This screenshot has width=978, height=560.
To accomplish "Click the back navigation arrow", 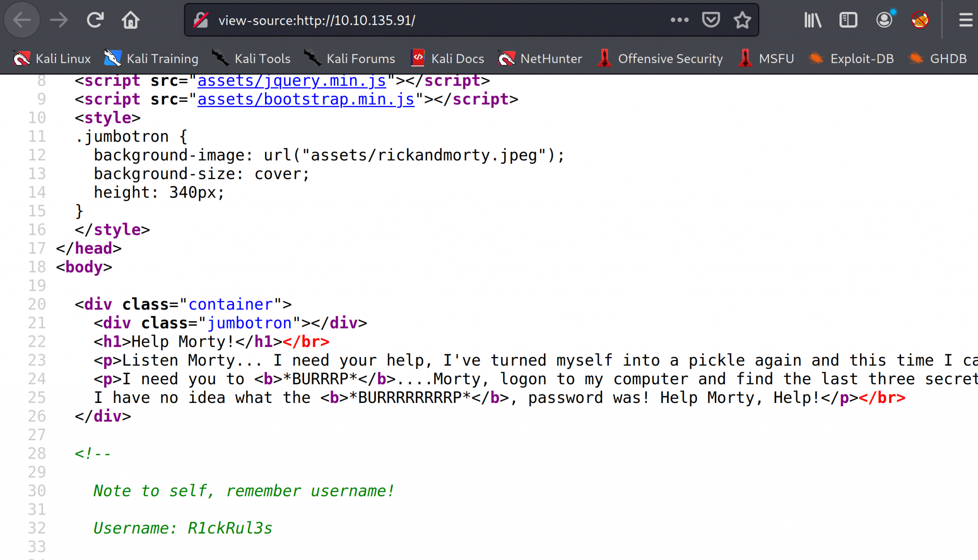I will click(22, 20).
